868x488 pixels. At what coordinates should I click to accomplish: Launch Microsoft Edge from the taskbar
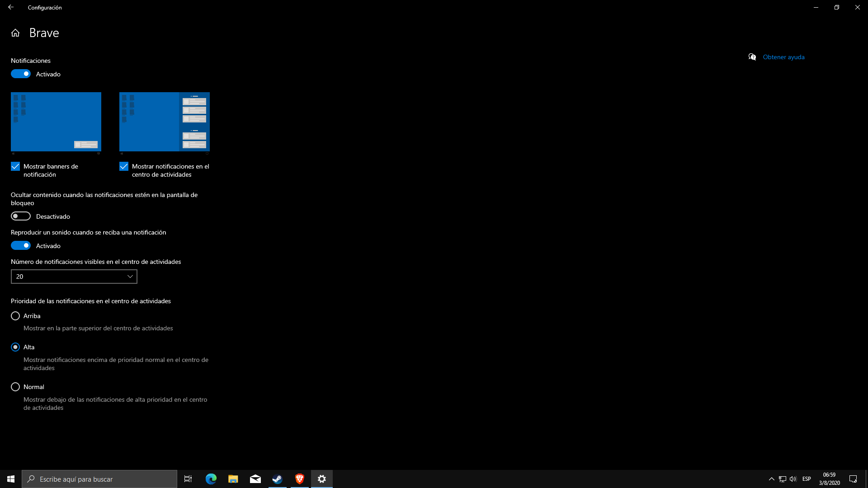point(211,479)
